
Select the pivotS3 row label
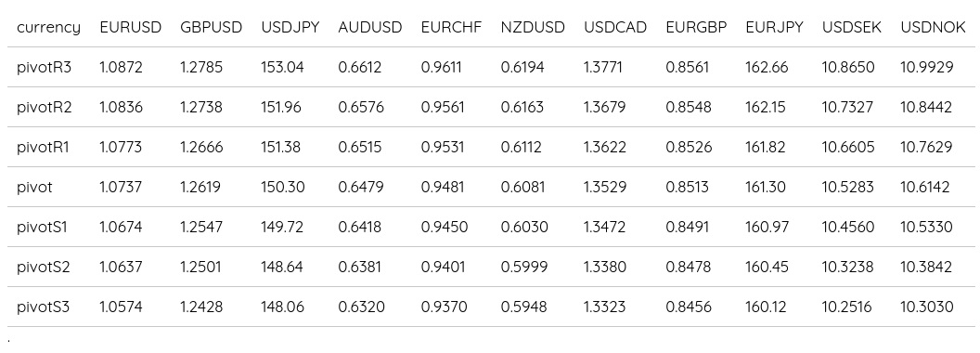[x=43, y=307]
